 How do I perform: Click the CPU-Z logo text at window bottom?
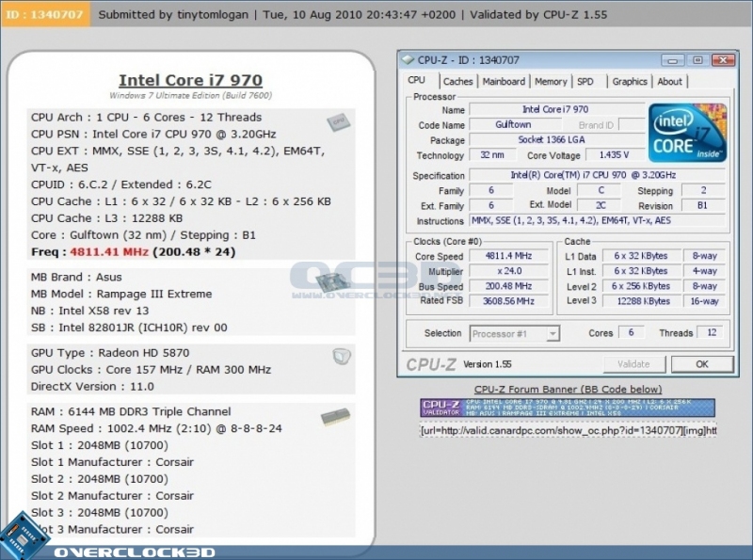(x=432, y=364)
